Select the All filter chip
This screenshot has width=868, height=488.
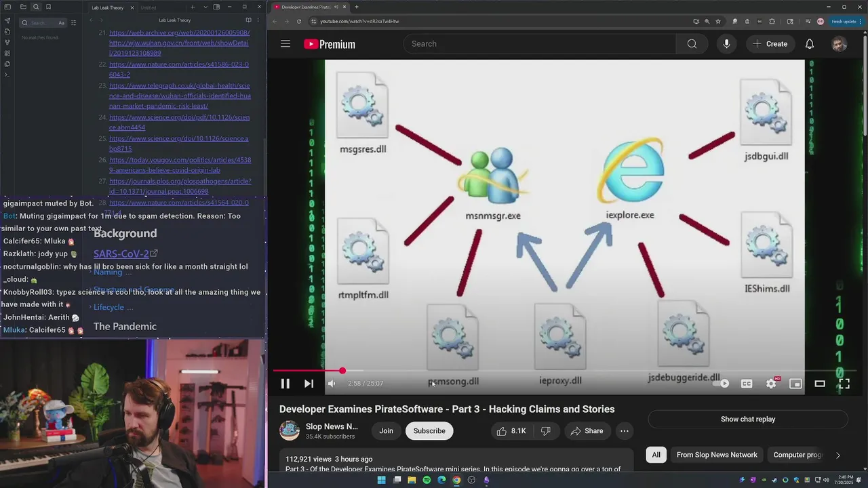(x=656, y=455)
